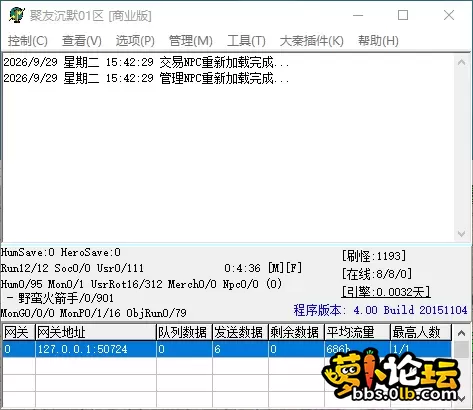This screenshot has width=473, height=410.
Task: Open the 大秦插件(K) menu
Action: pos(312,41)
